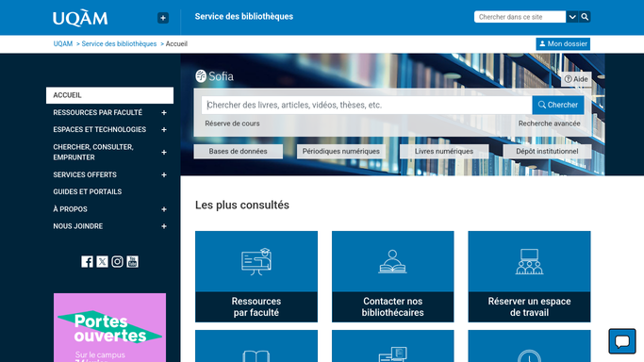Select Guides et portails menu item

[x=88, y=191]
